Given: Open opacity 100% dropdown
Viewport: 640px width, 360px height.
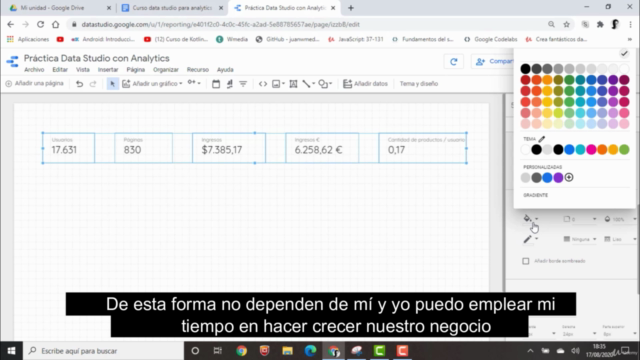Looking at the screenshot, I should (x=620, y=219).
